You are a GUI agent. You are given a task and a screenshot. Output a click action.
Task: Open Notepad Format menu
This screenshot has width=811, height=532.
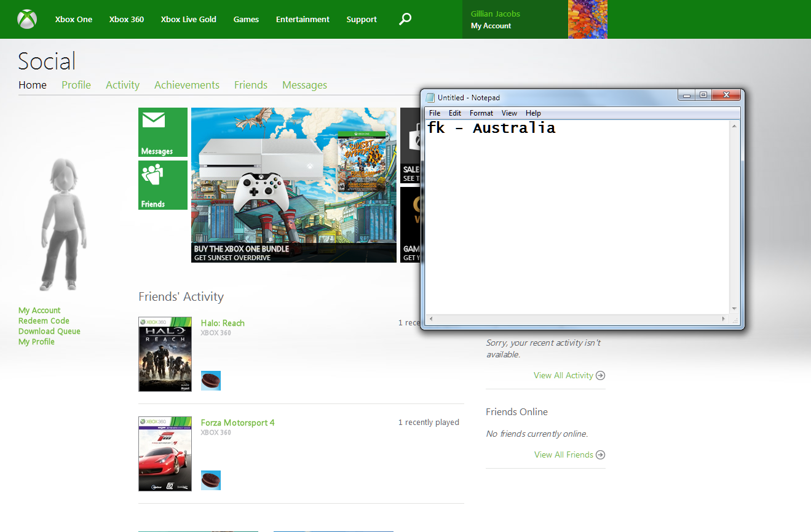tap(481, 113)
